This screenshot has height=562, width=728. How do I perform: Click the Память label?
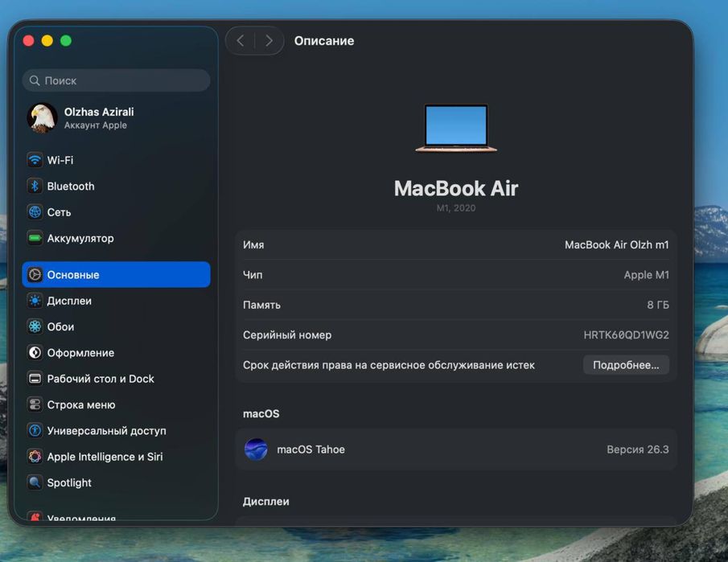261,305
